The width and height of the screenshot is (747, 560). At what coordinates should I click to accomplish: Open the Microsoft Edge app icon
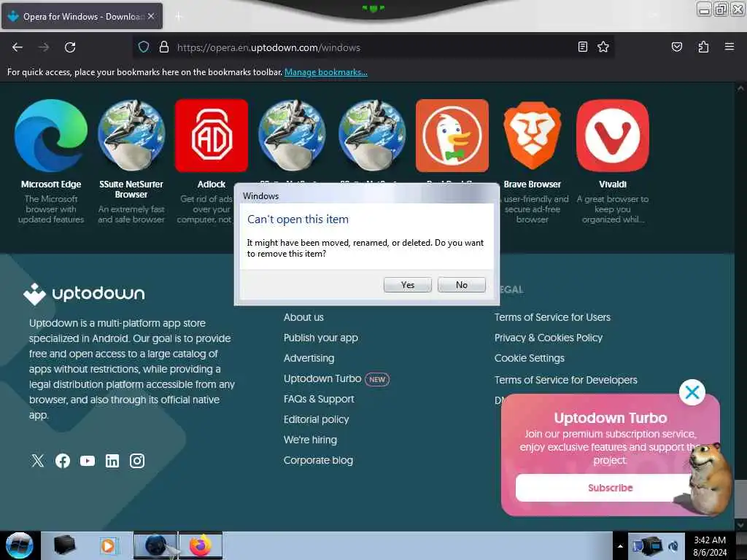point(51,135)
